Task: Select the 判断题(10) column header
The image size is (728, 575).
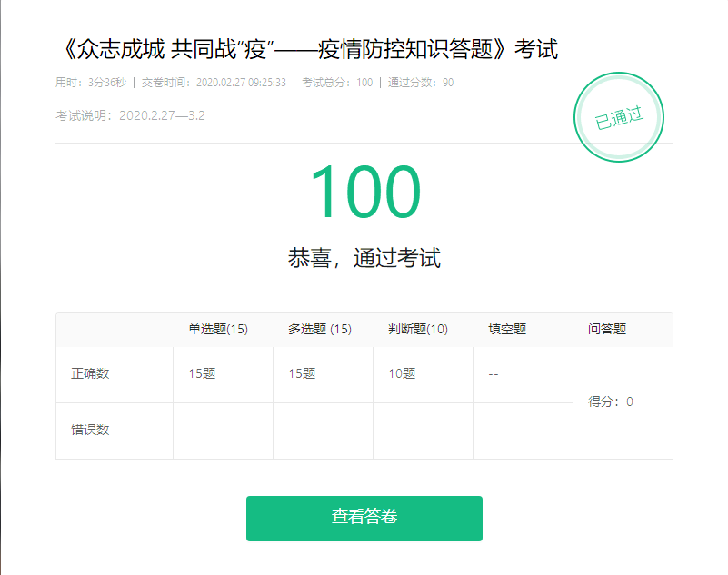Action: (418, 330)
